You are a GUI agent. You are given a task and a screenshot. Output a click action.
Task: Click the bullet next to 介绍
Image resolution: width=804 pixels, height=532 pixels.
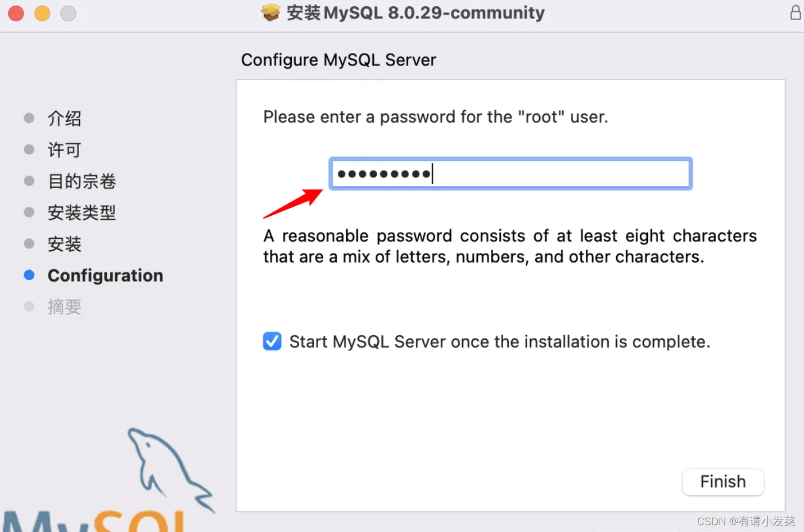point(29,118)
